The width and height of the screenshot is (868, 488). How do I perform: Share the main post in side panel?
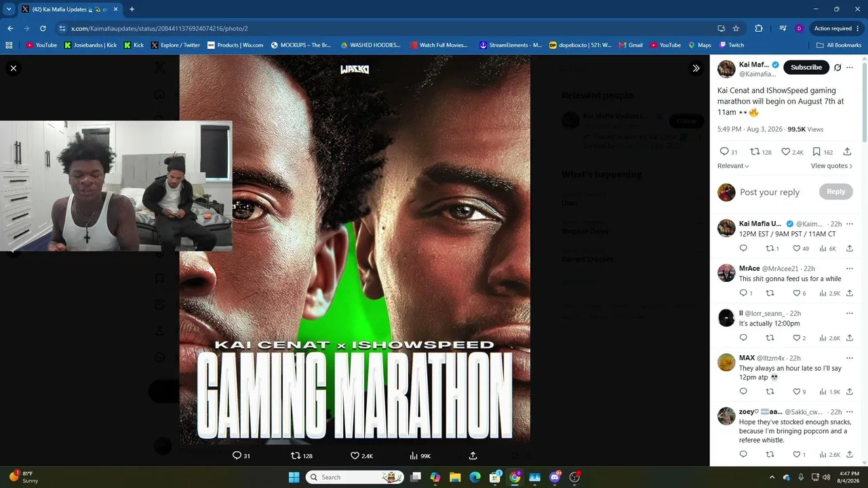point(847,152)
